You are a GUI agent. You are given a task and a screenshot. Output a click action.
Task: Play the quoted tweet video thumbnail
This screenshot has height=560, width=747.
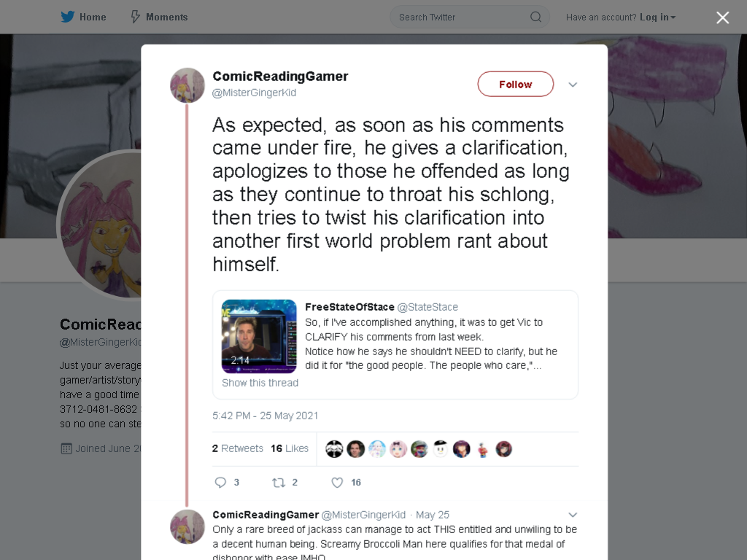point(259,336)
